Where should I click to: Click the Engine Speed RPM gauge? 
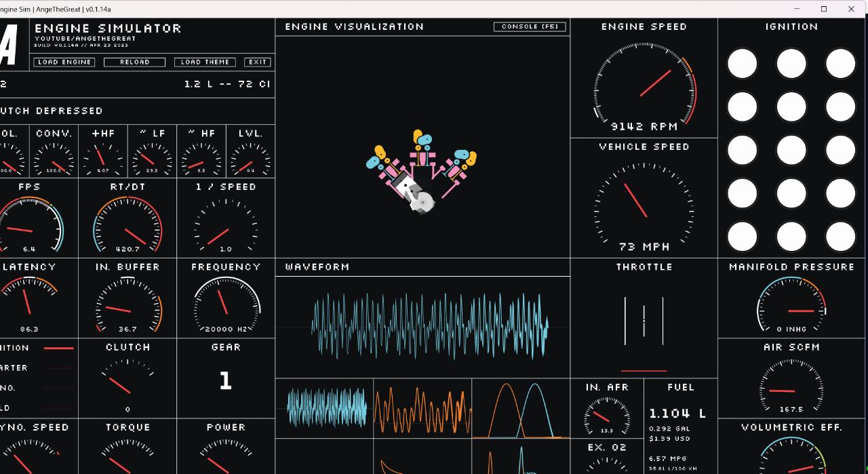pos(644,83)
